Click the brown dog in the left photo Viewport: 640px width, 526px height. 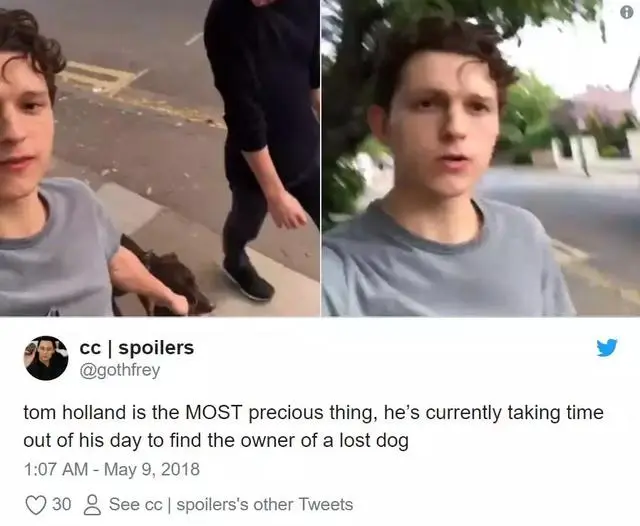click(x=167, y=276)
